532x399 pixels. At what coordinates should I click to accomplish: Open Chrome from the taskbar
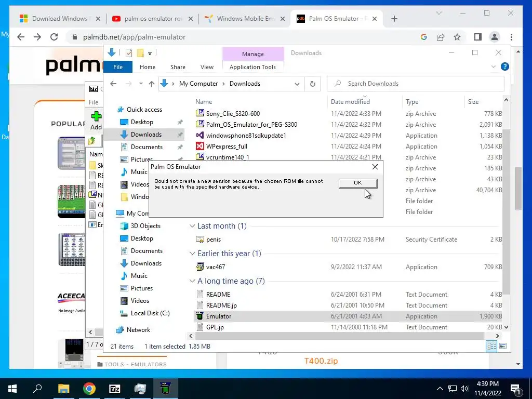click(89, 389)
